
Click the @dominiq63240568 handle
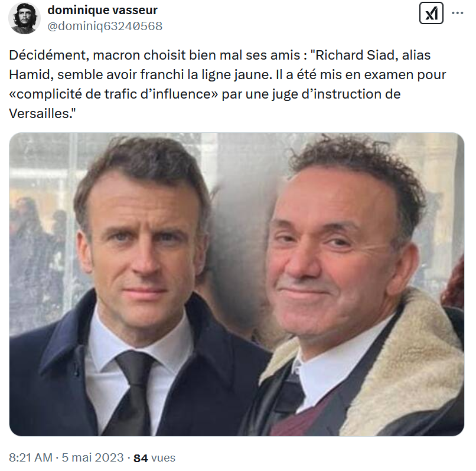(x=105, y=26)
